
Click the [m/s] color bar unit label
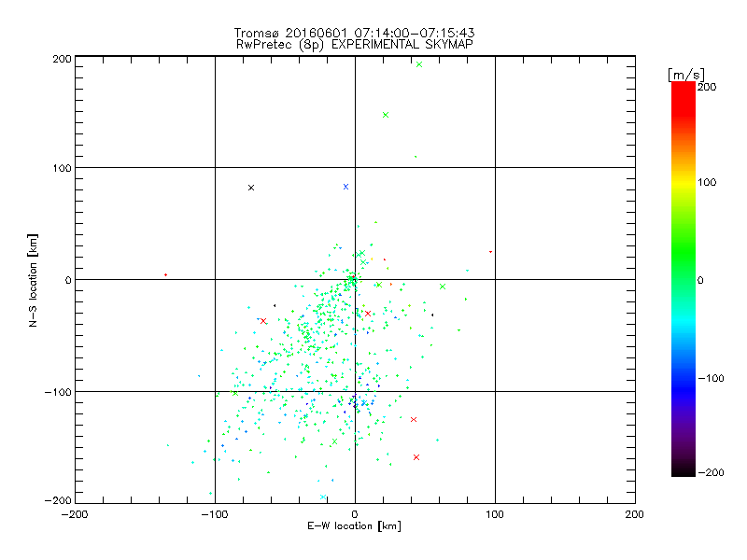686,74
